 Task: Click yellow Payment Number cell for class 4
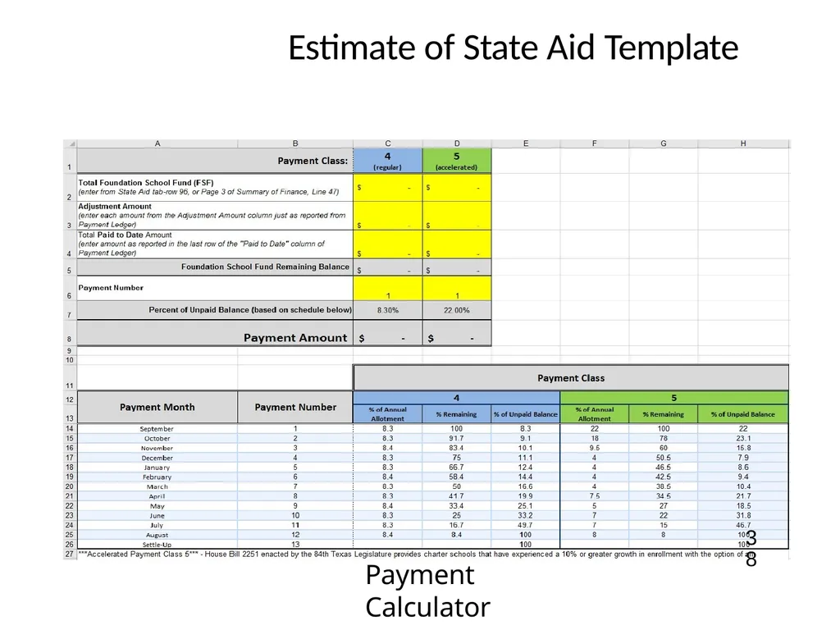pyautogui.click(x=388, y=288)
